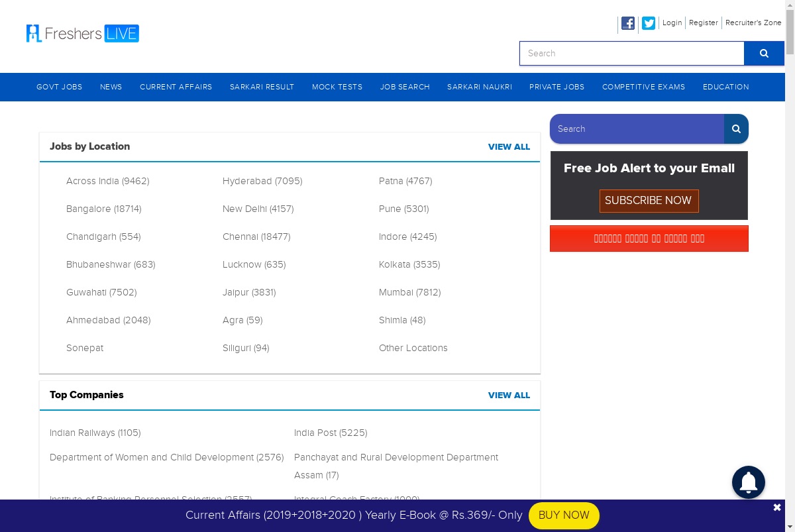Click the Register link
Viewport: 795px width, 532px height.
704,23
